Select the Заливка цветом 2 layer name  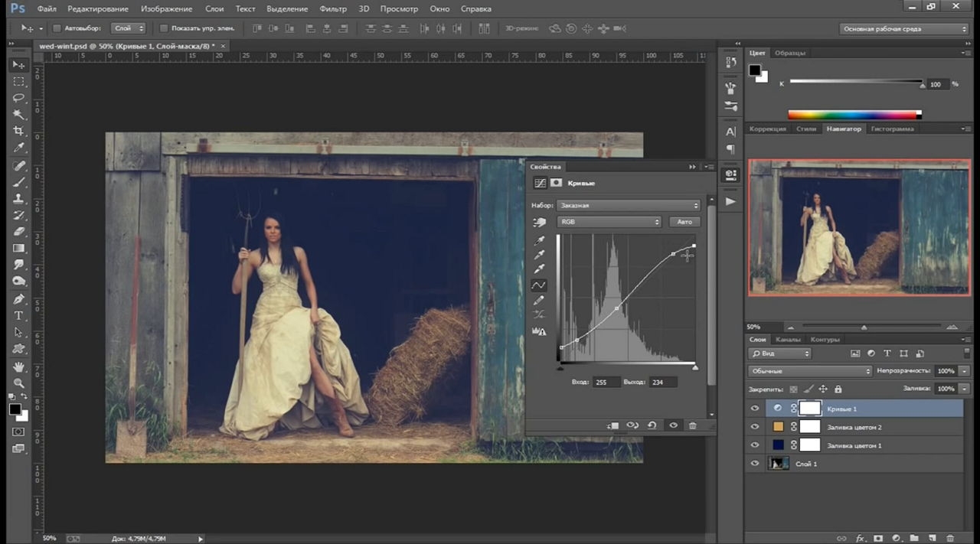[854, 427]
